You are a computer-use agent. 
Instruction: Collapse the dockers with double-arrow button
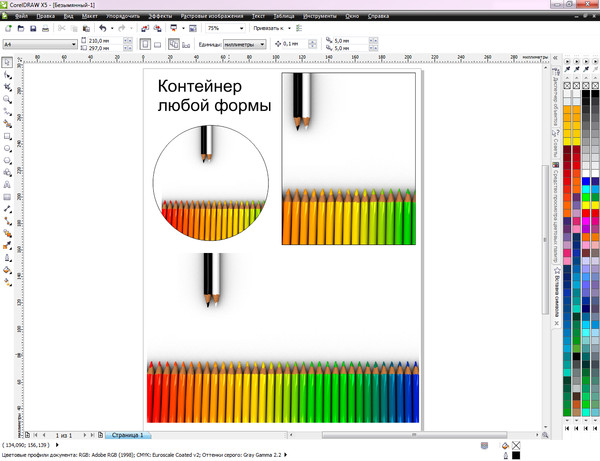[x=555, y=58]
